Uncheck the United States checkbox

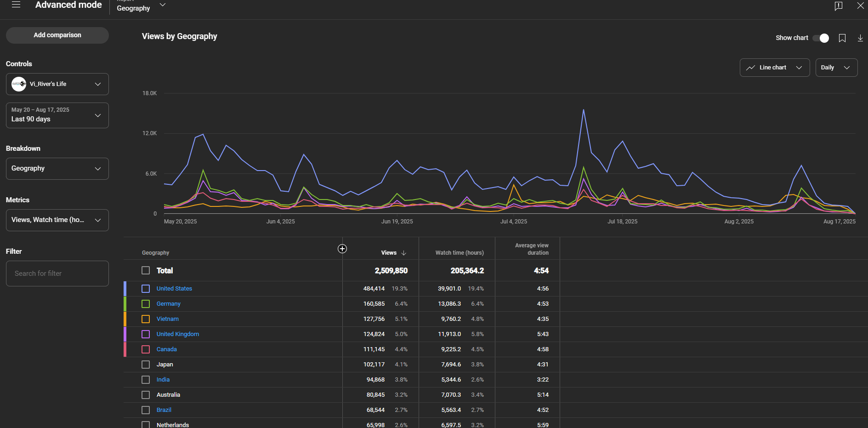pos(146,289)
